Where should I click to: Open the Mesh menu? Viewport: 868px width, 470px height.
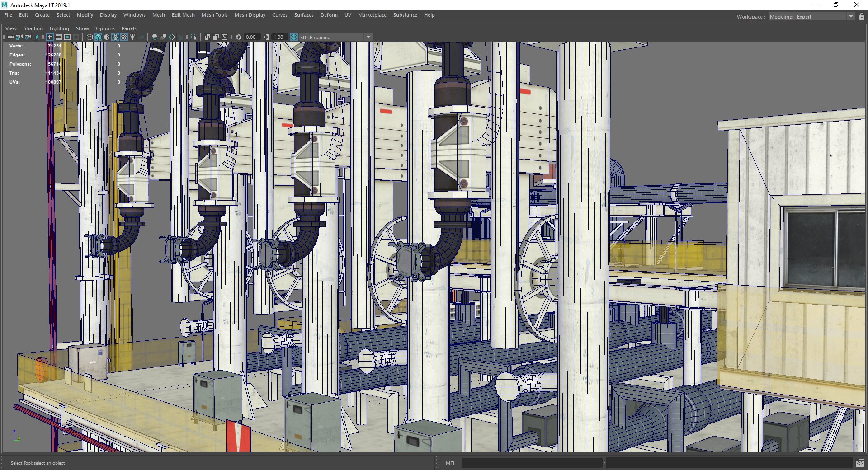click(x=159, y=15)
